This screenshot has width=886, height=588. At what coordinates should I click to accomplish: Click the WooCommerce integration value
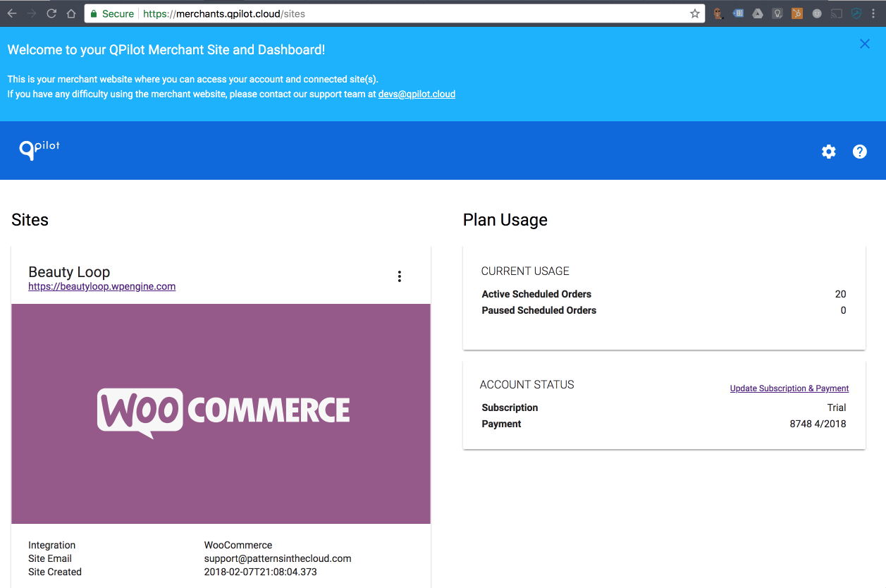238,545
